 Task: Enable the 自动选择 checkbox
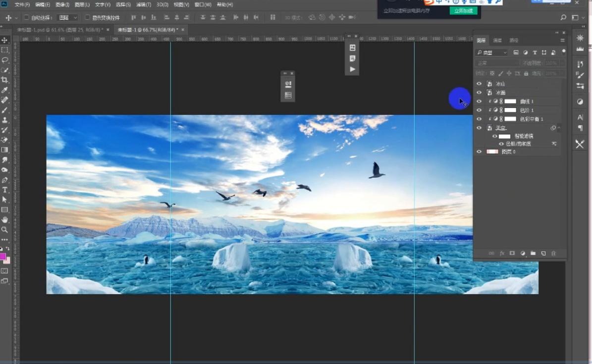click(26, 18)
